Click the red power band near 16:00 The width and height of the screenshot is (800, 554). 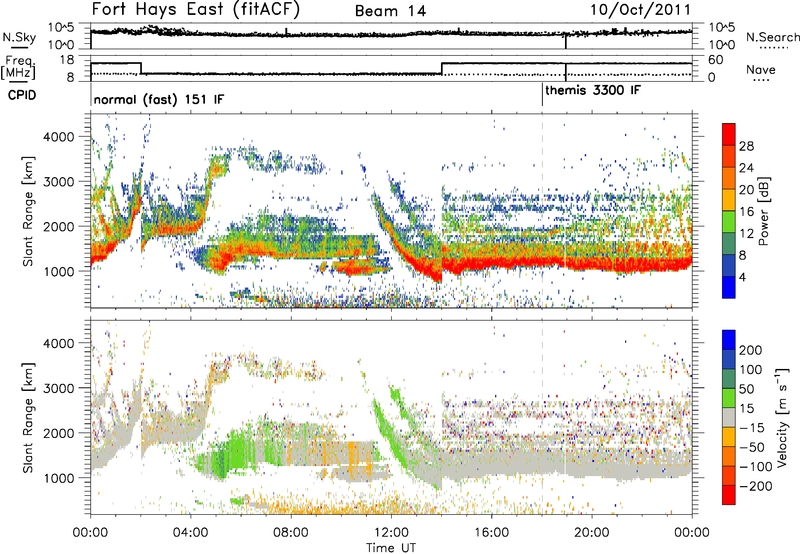point(492,262)
